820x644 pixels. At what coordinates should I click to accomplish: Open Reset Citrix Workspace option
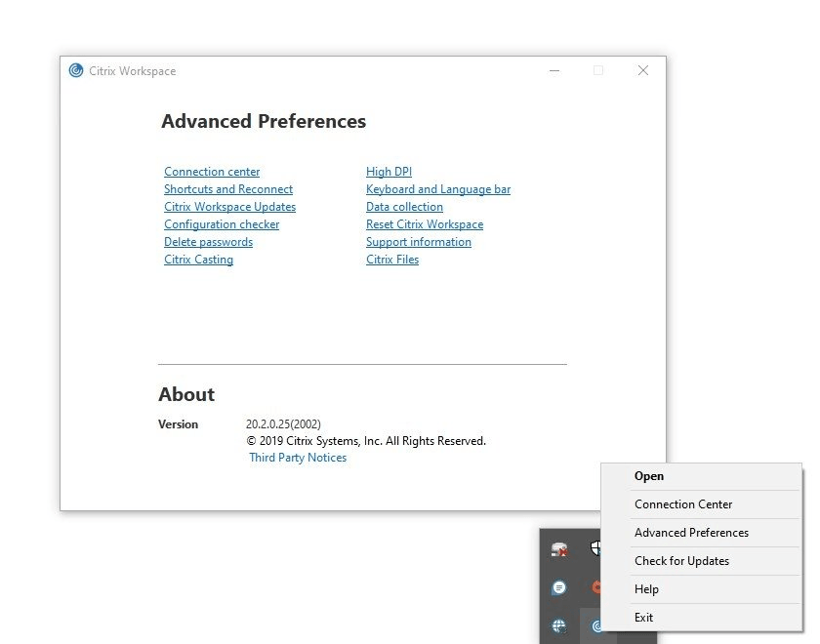coord(425,224)
